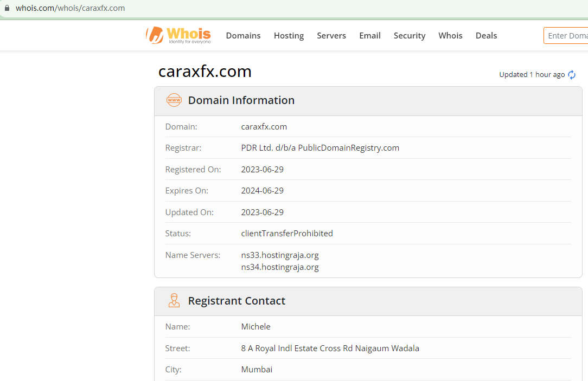Viewport: 588px width, 381px height.
Task: Click the Name Servers: label
Action: coord(193,255)
